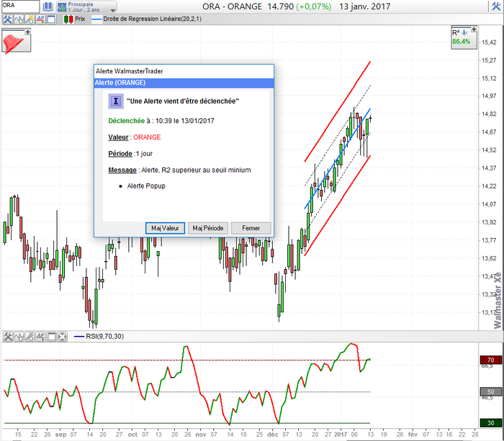Select the Alerte (ORANGE) highlighted row

tap(184, 83)
